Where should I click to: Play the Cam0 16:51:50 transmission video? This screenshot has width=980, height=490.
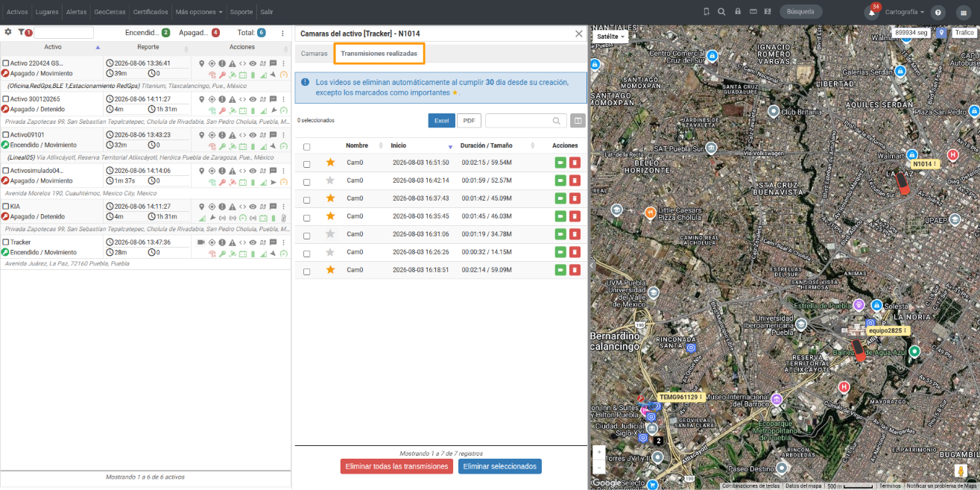point(560,163)
